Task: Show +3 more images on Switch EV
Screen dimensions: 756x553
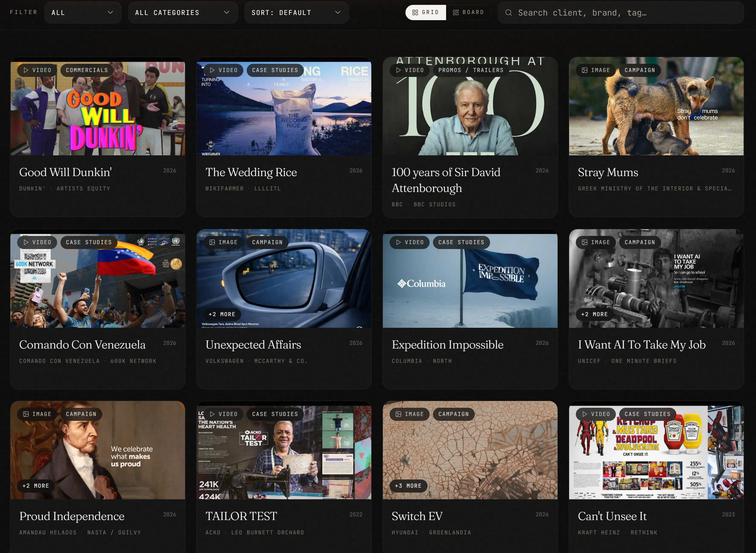Action: click(x=408, y=486)
